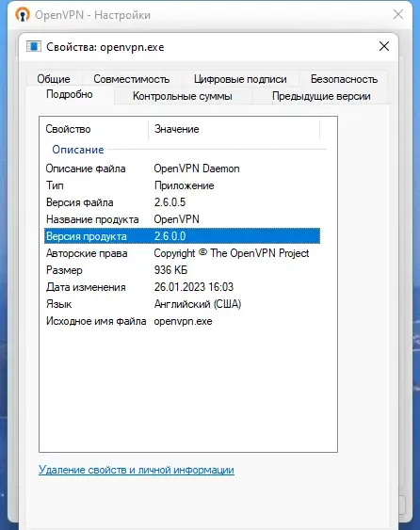Image resolution: width=420 pixels, height=530 pixels.
Task: Click the date value 26.01.2023 16:03
Action: click(194, 287)
